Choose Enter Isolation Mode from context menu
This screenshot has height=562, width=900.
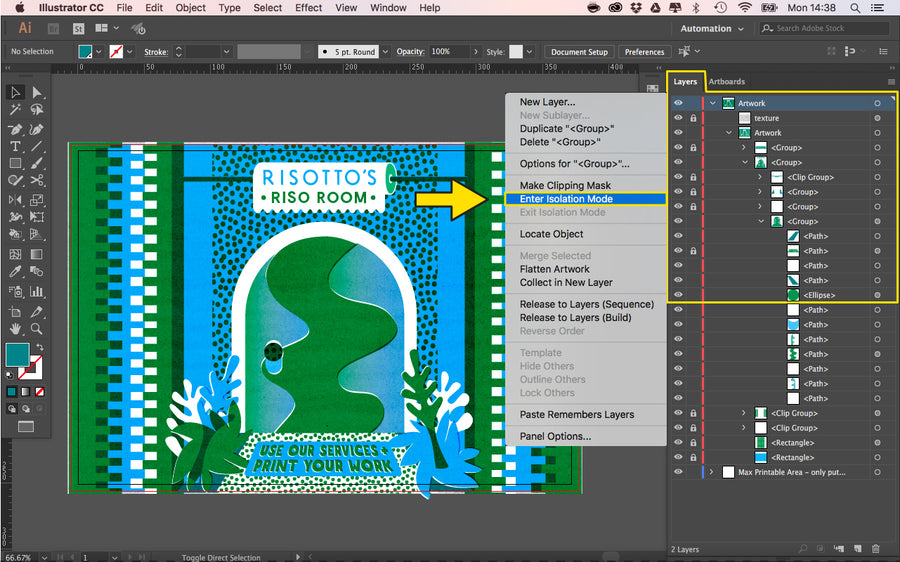click(x=566, y=199)
